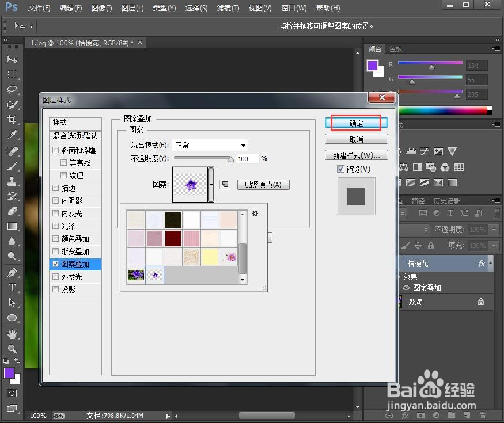Enable the 描边 checkbox
This screenshot has width=504, height=423.
click(56, 188)
